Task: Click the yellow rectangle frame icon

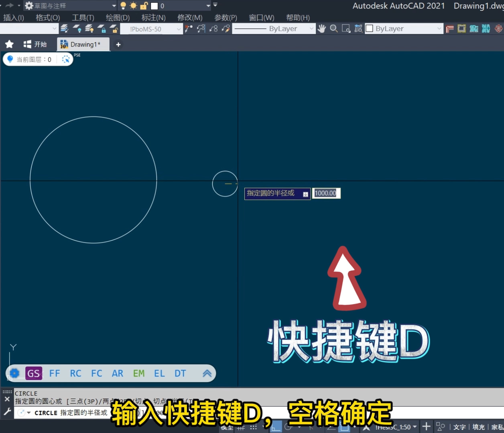Action: 462,28
